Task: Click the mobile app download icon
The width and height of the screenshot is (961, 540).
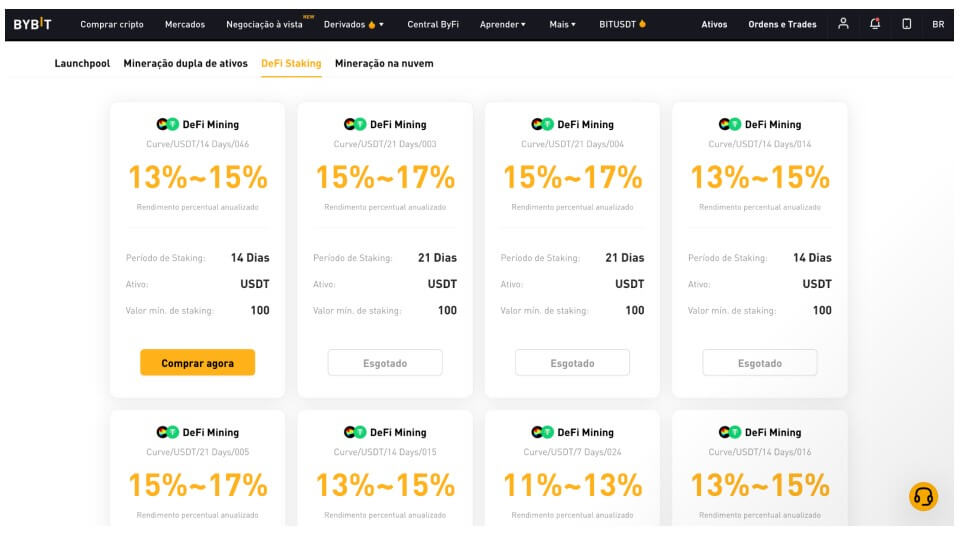Action: 906,24
